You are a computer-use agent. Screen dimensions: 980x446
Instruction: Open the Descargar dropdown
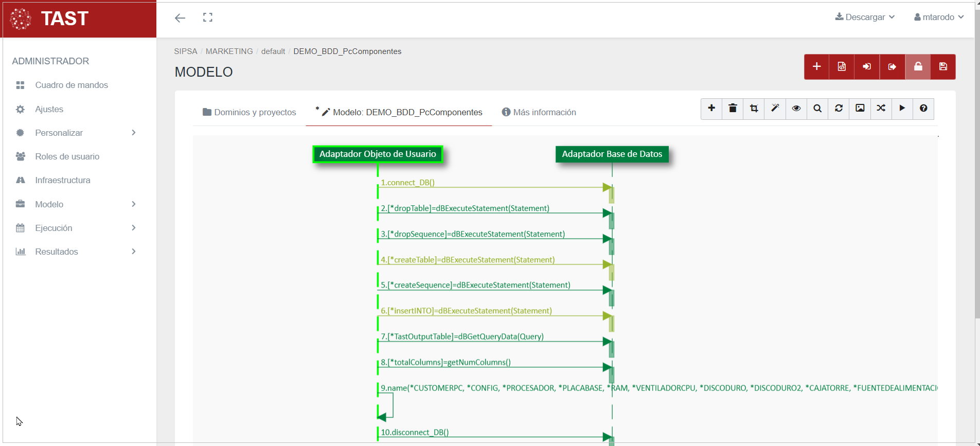click(865, 17)
